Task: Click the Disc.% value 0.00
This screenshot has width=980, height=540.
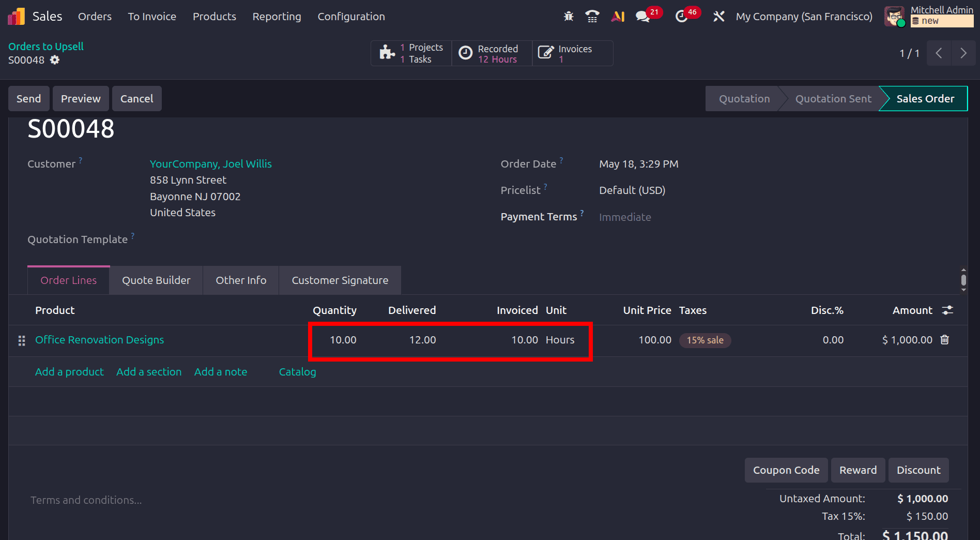Action: coord(833,340)
